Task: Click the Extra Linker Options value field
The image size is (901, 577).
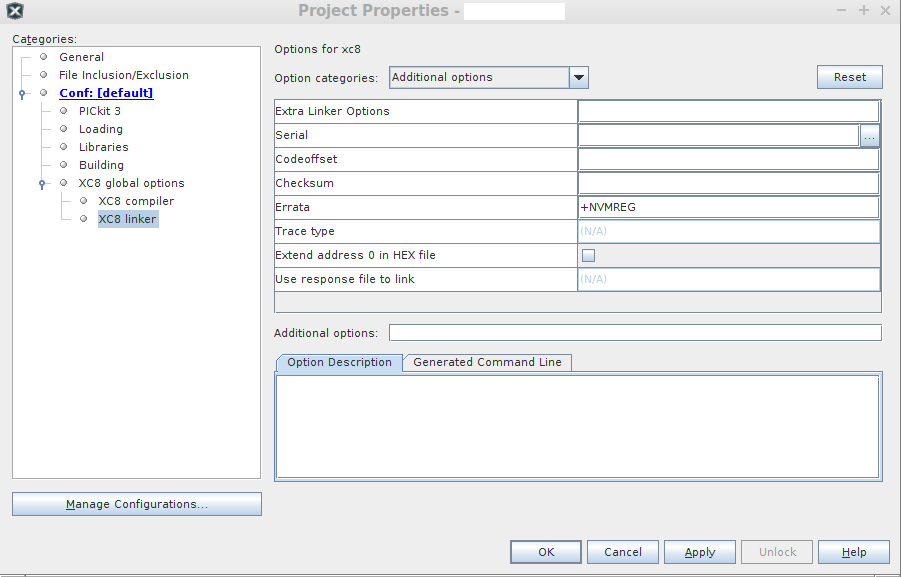Action: point(729,111)
